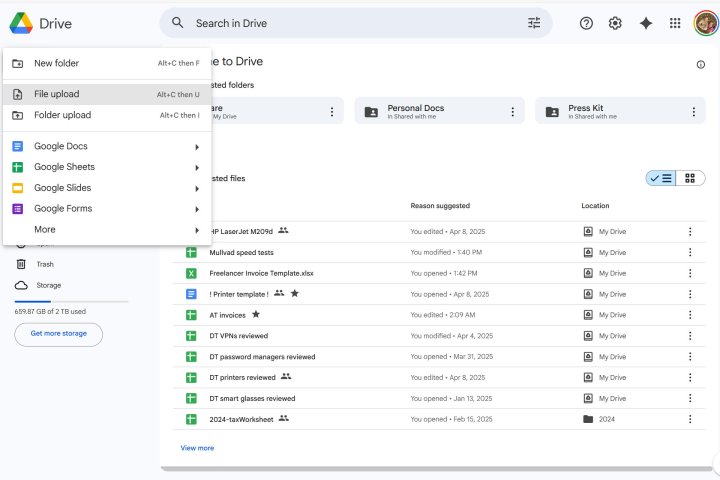The image size is (720, 480).
Task: Click the Search in Drive field
Action: click(356, 23)
